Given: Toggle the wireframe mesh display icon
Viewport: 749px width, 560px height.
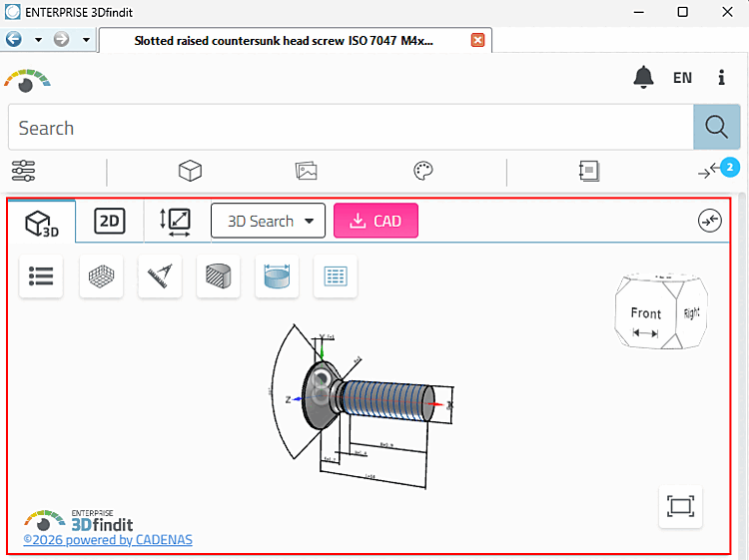Looking at the screenshot, I should 101,277.
